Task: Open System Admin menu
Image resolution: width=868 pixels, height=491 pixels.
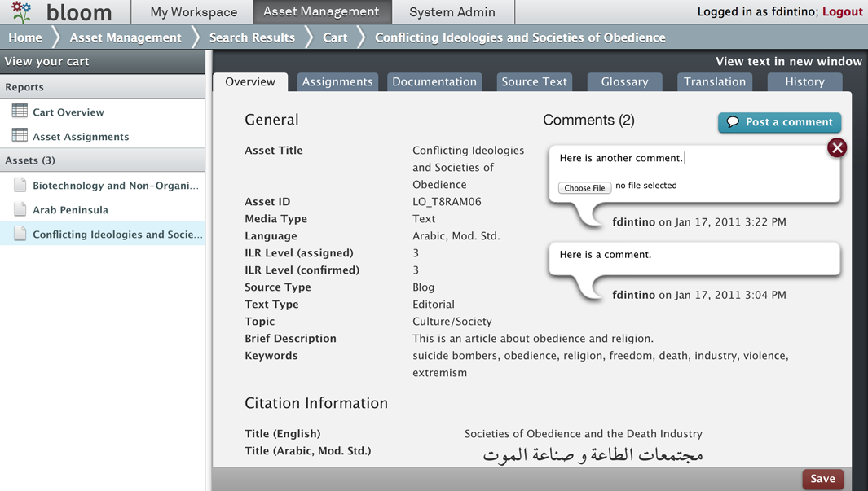Action: pyautogui.click(x=452, y=12)
